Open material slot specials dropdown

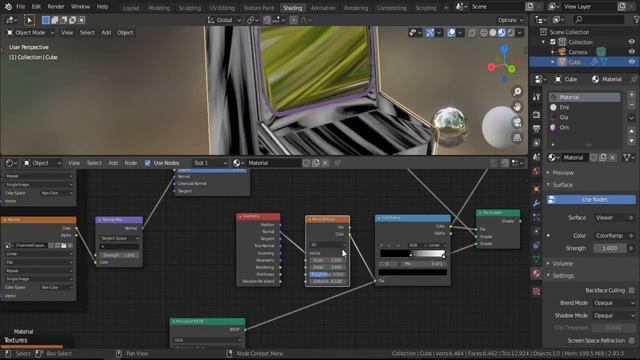[x=631, y=118]
